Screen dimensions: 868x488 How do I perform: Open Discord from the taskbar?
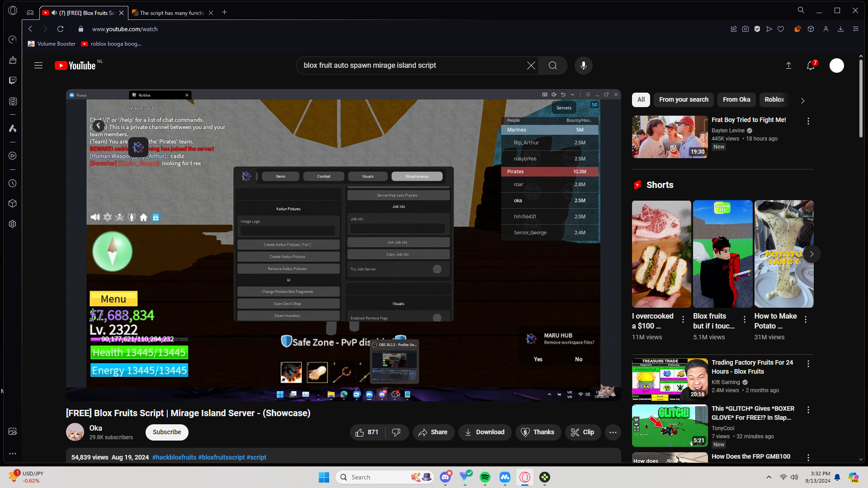(446, 477)
